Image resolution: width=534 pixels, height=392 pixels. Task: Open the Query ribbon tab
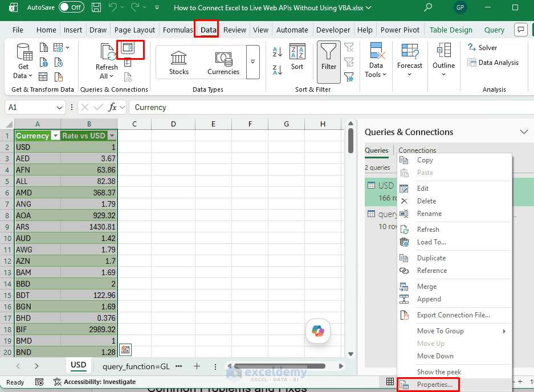tap(494, 30)
